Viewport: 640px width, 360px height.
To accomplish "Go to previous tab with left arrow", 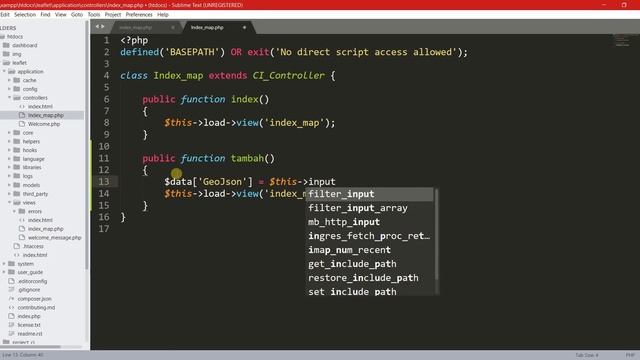I will pos(98,27).
